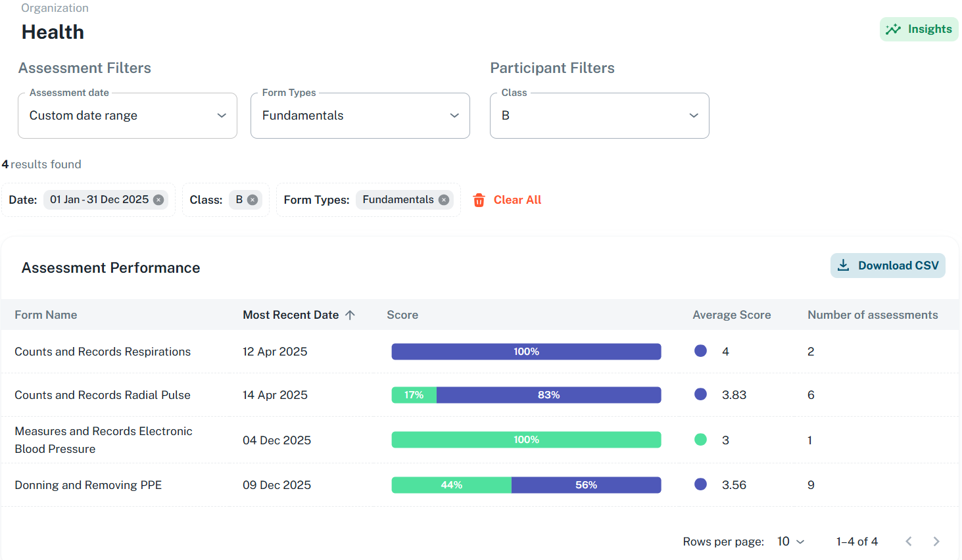This screenshot has height=560, width=962.
Task: Sort by Average Score column
Action: tap(731, 315)
